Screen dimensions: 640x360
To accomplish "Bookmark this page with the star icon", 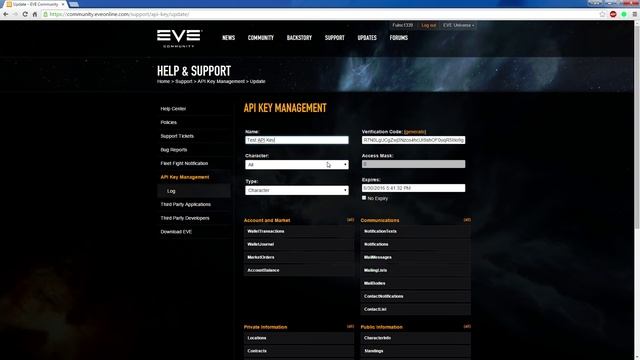I will 602,14.
